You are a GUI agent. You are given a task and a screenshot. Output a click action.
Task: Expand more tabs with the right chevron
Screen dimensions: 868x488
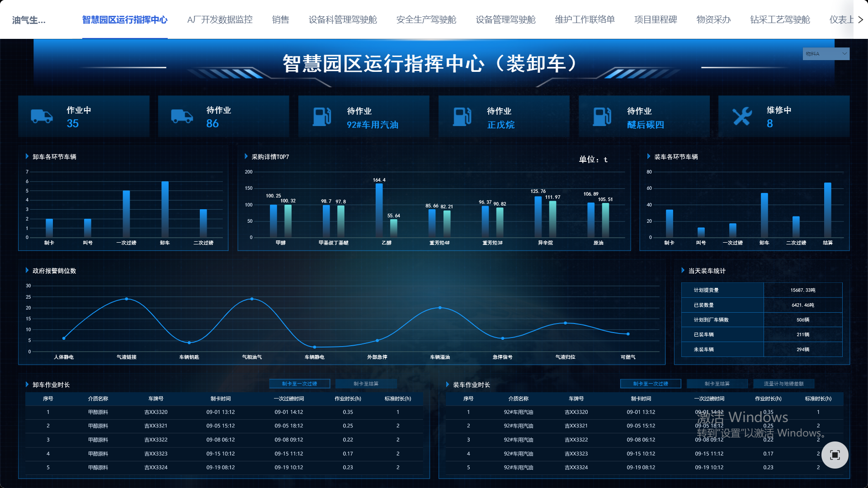(862, 19)
